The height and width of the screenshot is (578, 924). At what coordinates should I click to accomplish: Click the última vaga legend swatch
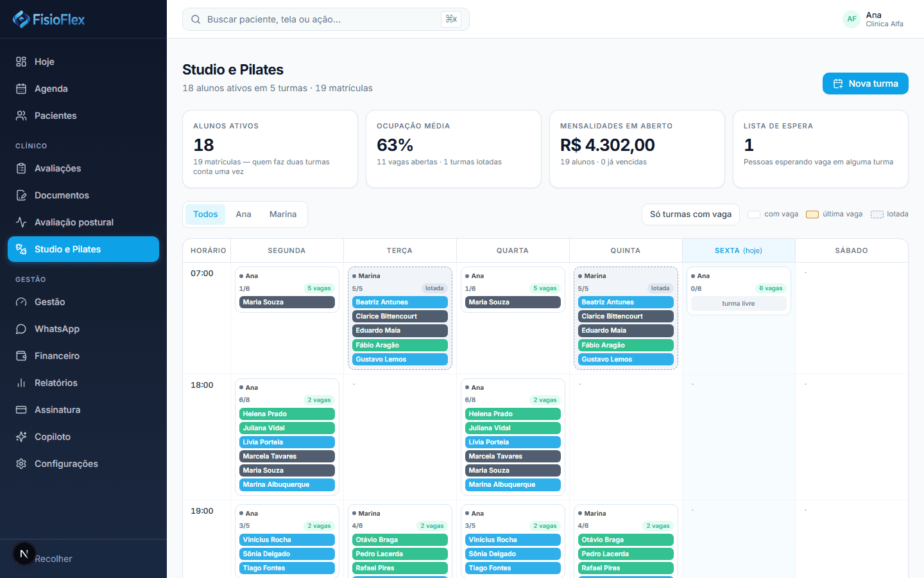[x=812, y=215]
